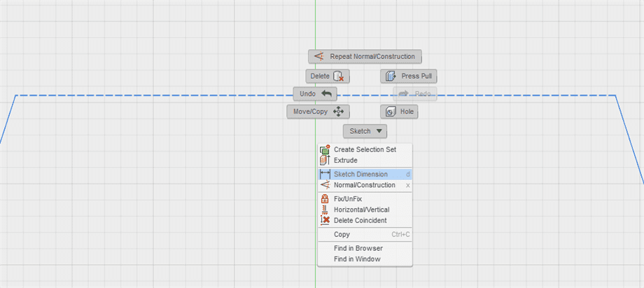
Task: Click the Press Pull button
Action: [x=409, y=76]
